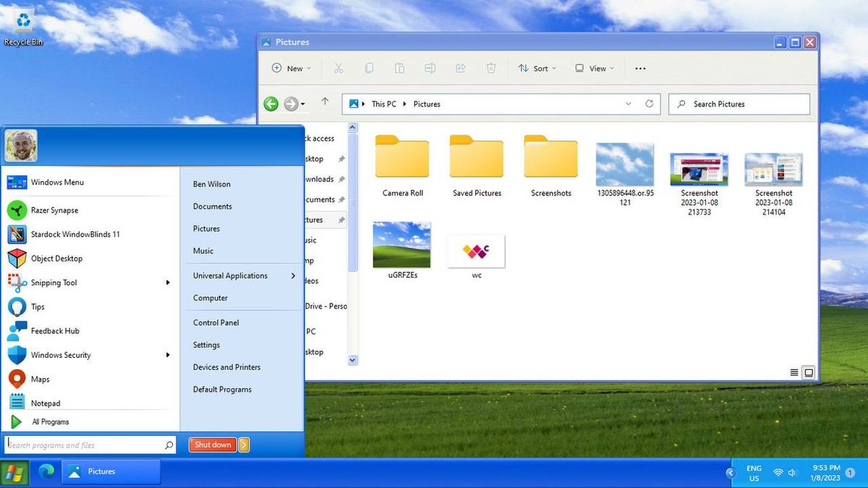The height and width of the screenshot is (488, 868).
Task: Click the Shut down button
Action: pos(212,445)
